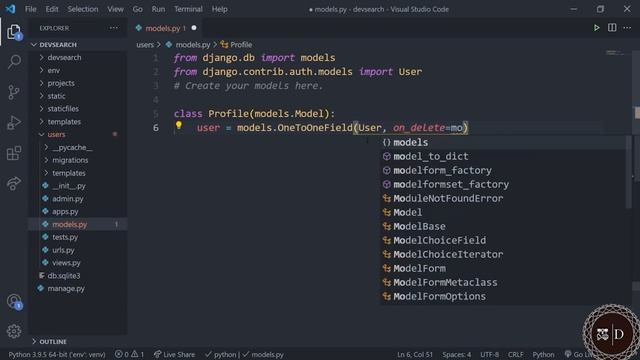Open the Terminal menu
640x360 pixels.
188,9
